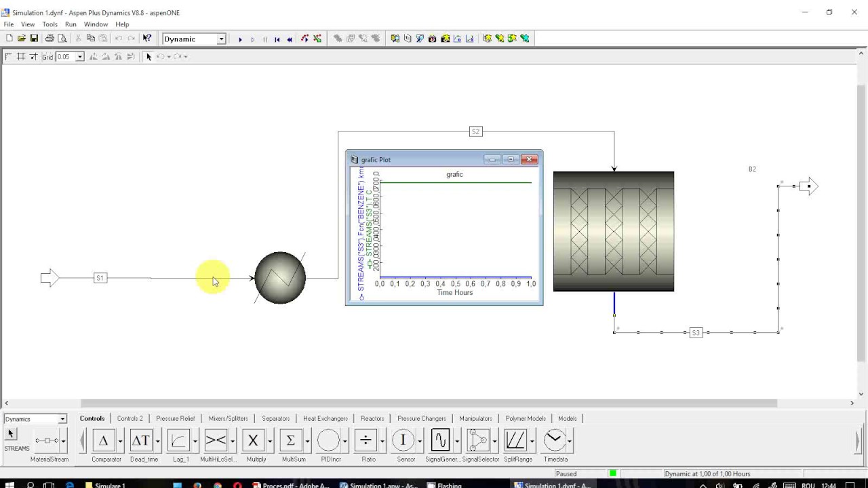Expand the Comparator icon variants arrow
Image resolution: width=868 pixels, height=488 pixels.
[120, 441]
